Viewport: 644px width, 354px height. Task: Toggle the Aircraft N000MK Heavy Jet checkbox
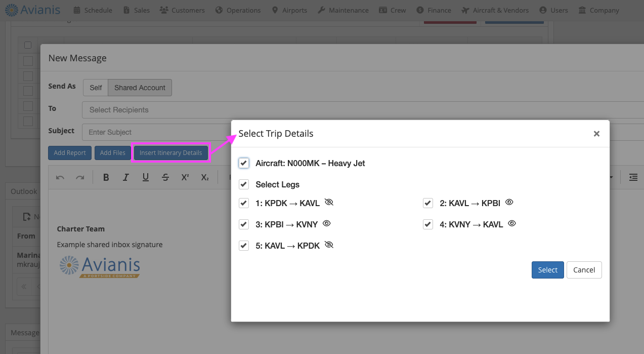[244, 163]
